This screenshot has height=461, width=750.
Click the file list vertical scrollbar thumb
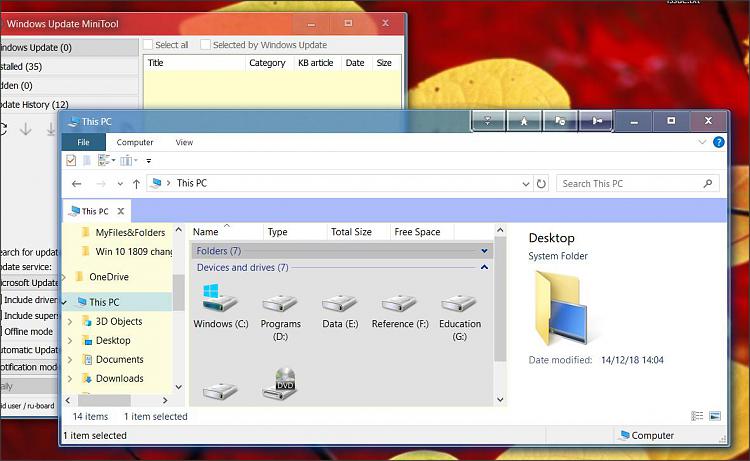(500, 299)
